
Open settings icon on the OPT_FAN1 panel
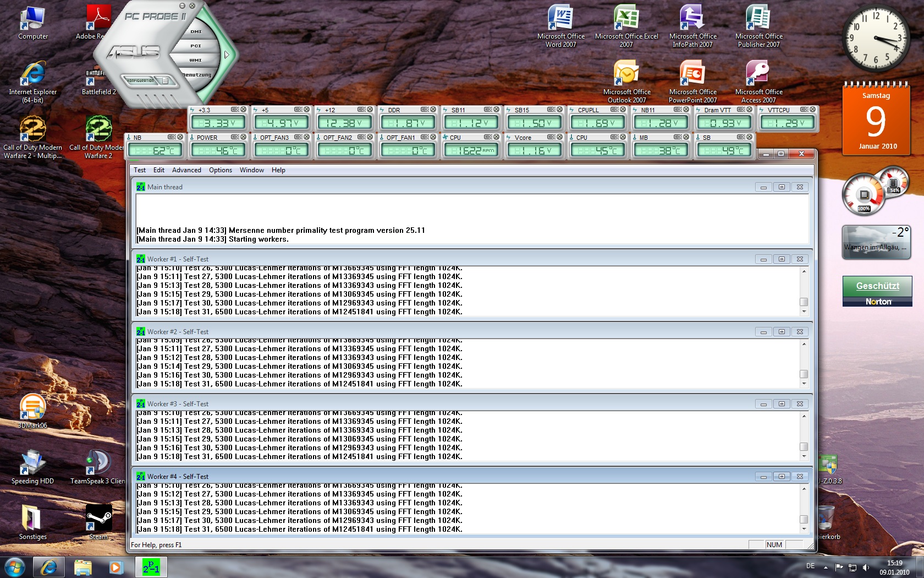[425, 137]
